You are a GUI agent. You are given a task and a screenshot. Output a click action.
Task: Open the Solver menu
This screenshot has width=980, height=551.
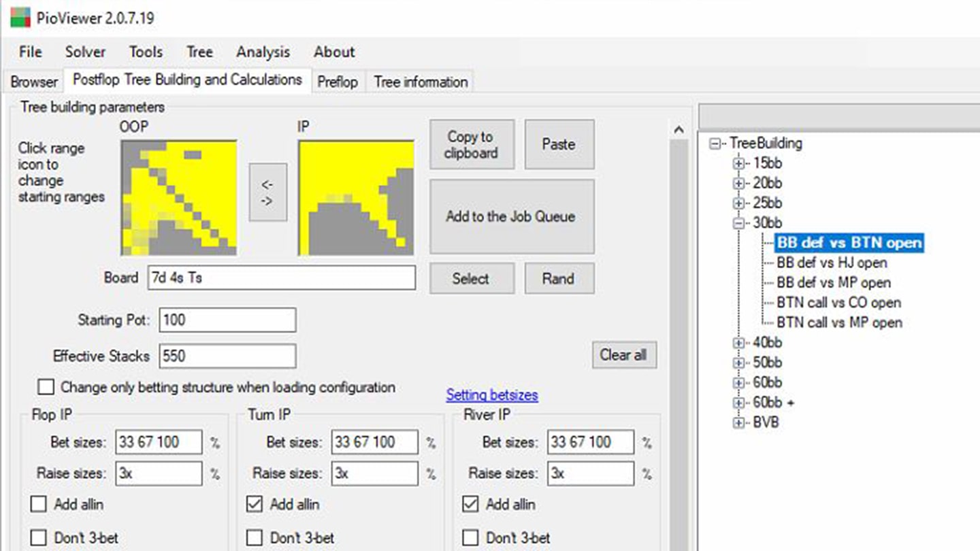pyautogui.click(x=85, y=52)
